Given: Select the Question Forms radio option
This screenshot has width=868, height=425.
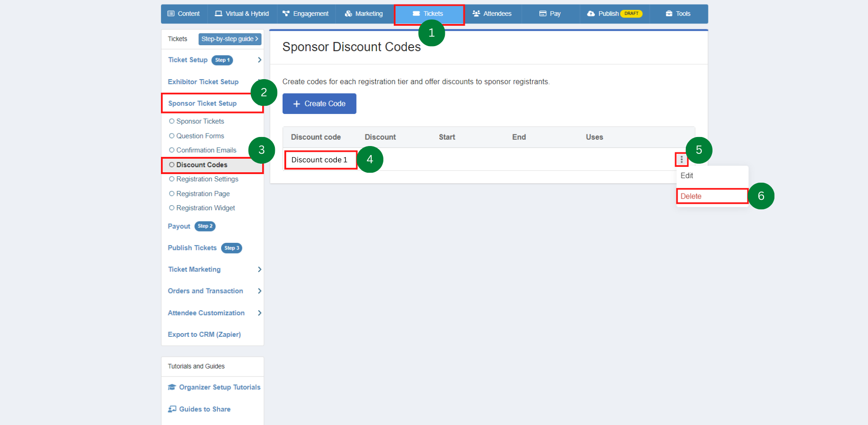Looking at the screenshot, I should tap(171, 136).
